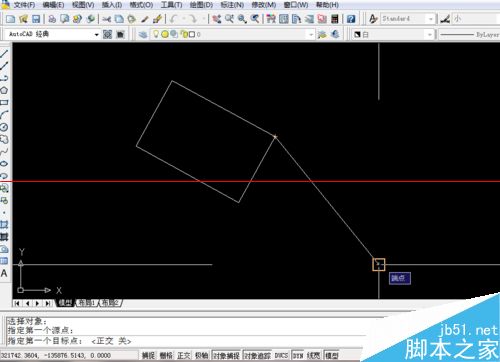The image size is (500, 362).
Task: Select the Arc draw tool
Action: [4, 115]
